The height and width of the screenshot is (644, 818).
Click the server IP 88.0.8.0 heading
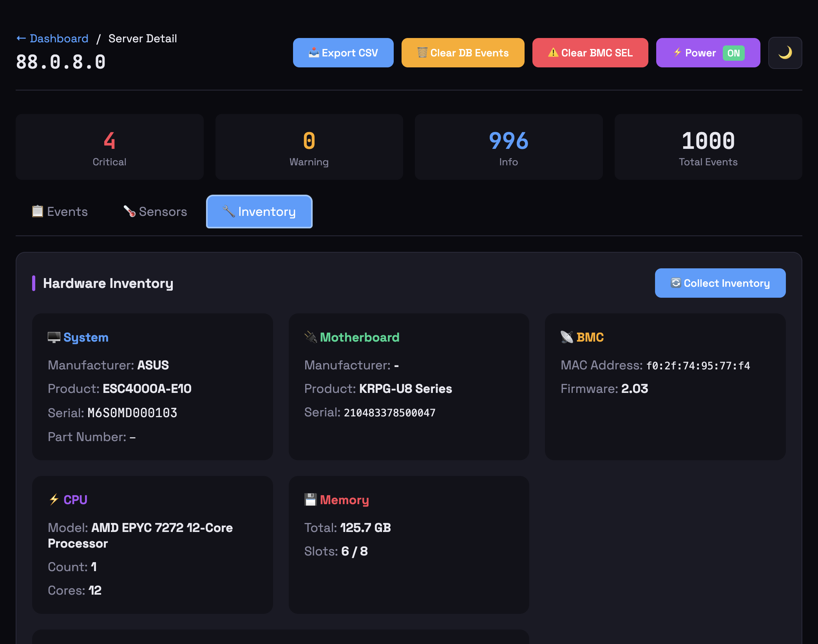61,62
